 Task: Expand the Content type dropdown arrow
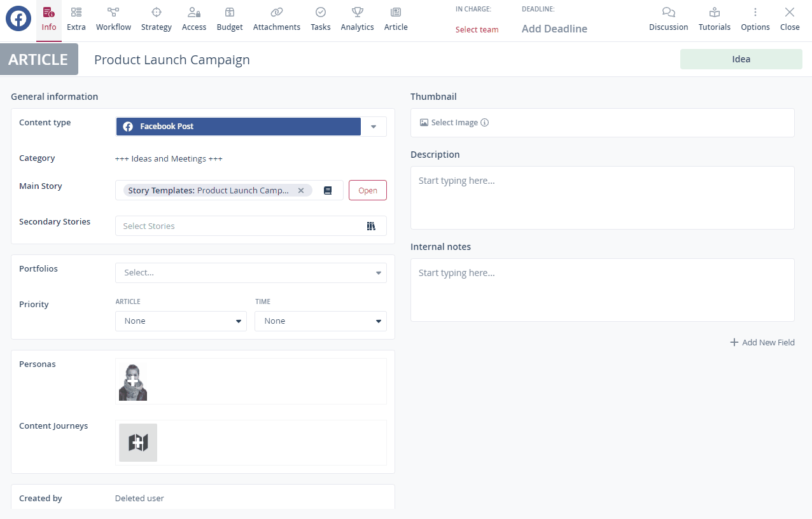tap(374, 127)
